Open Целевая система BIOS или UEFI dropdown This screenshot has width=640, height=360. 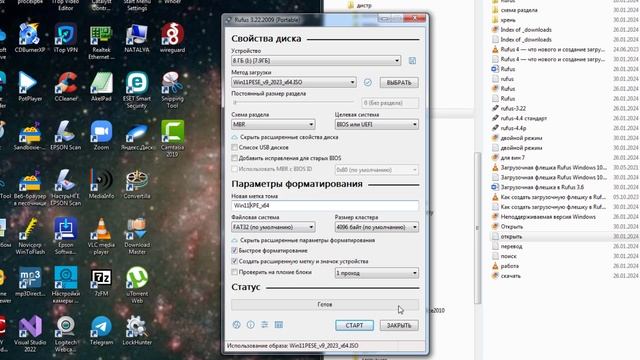377,124
